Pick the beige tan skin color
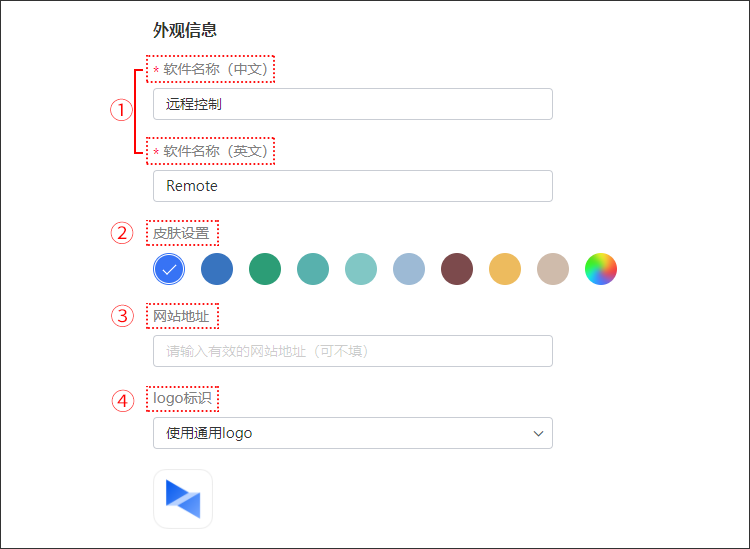The image size is (750, 549). coord(553,269)
